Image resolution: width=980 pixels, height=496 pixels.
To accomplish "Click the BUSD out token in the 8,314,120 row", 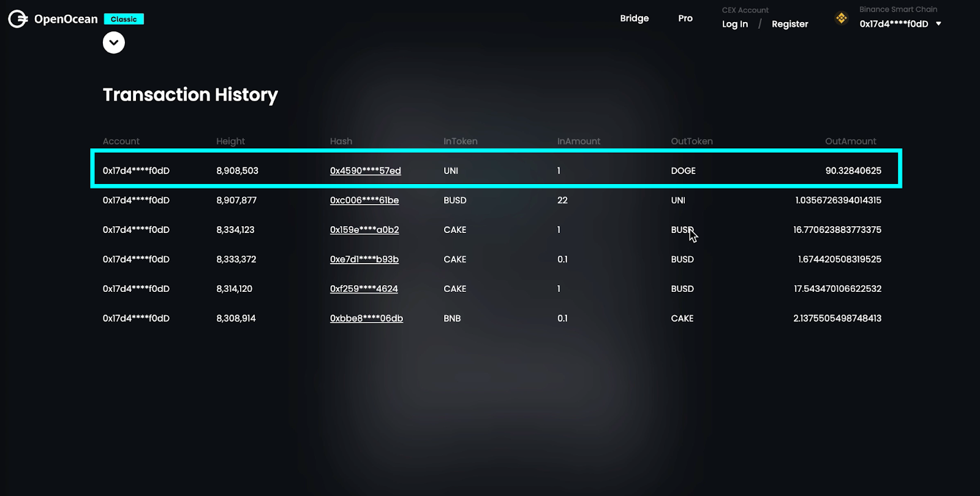I will 682,288.
